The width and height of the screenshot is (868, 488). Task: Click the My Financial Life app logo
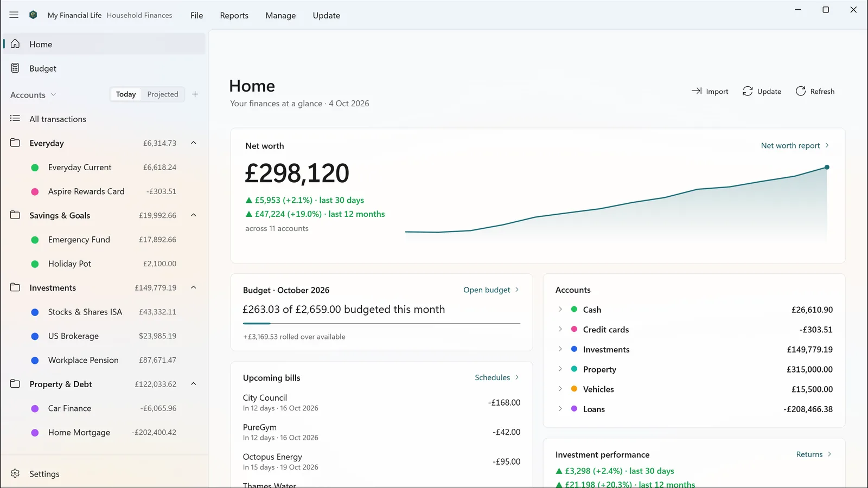(x=33, y=15)
